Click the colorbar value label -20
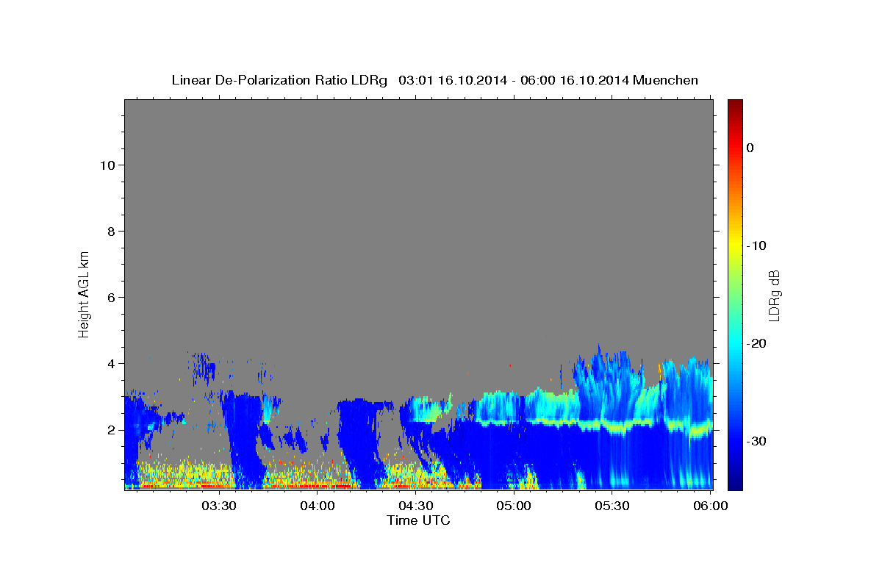 (x=756, y=343)
